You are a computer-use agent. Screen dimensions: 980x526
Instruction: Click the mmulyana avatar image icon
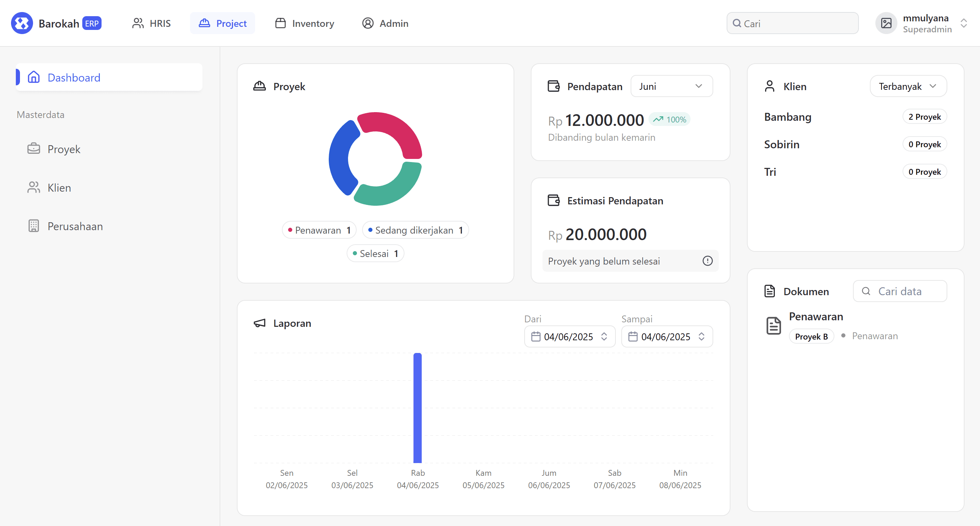coord(886,23)
